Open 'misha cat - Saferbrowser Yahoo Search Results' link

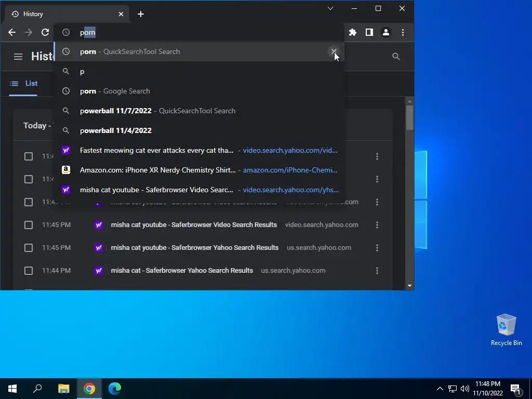182,270
